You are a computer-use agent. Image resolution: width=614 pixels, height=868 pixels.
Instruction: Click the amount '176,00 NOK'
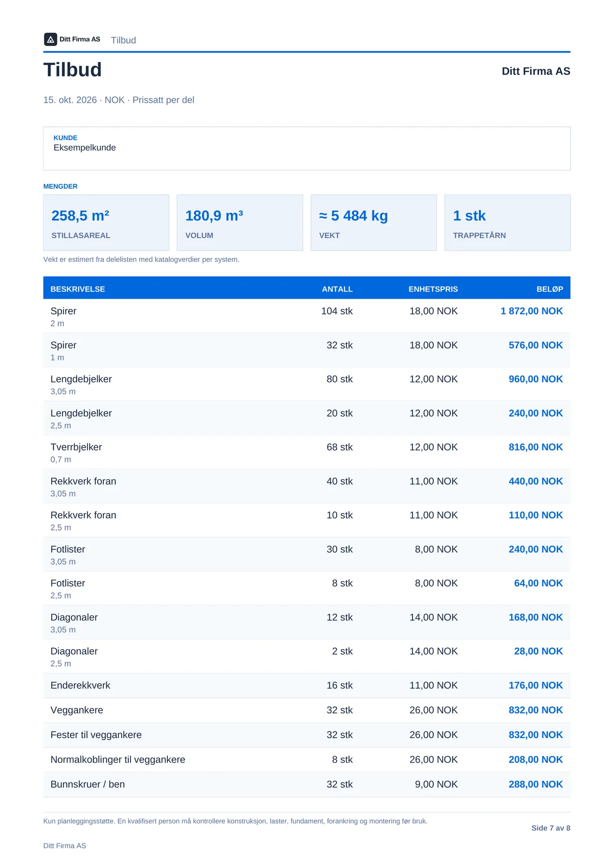tap(536, 685)
